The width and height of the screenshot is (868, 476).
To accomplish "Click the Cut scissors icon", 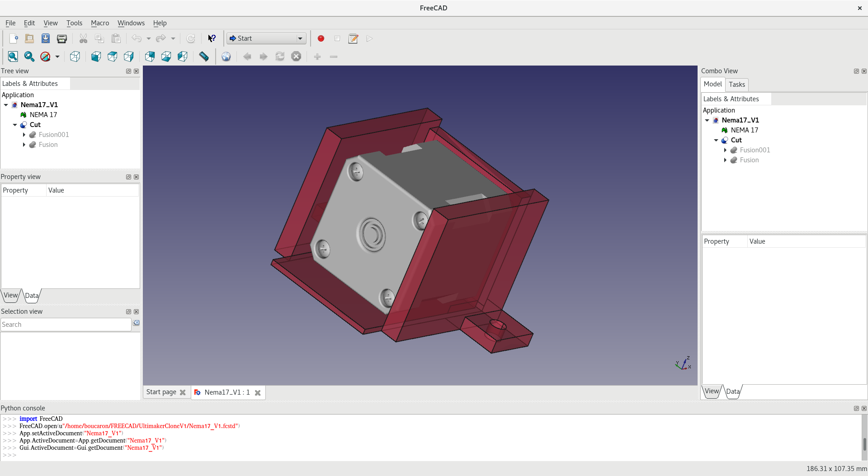I will [83, 39].
